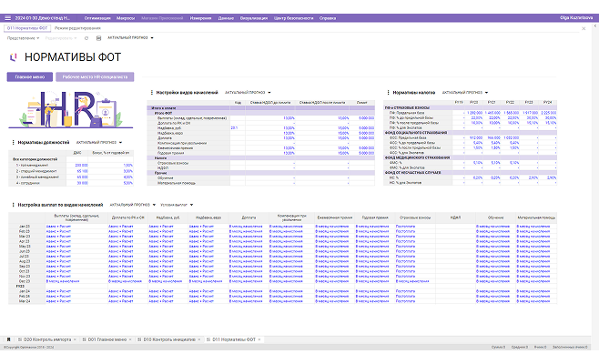Open the Справка menu
This screenshot has width=599, height=364.
coord(328,18)
